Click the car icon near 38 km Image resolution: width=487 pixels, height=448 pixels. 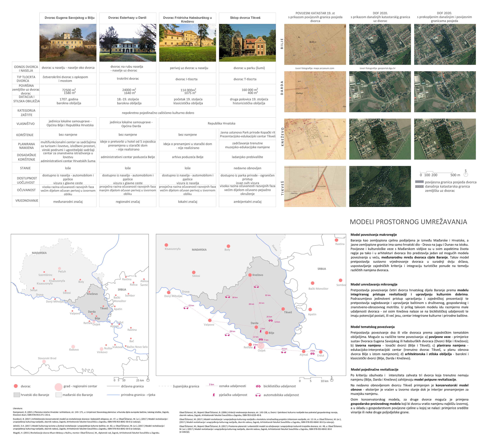pyautogui.click(x=227, y=296)
